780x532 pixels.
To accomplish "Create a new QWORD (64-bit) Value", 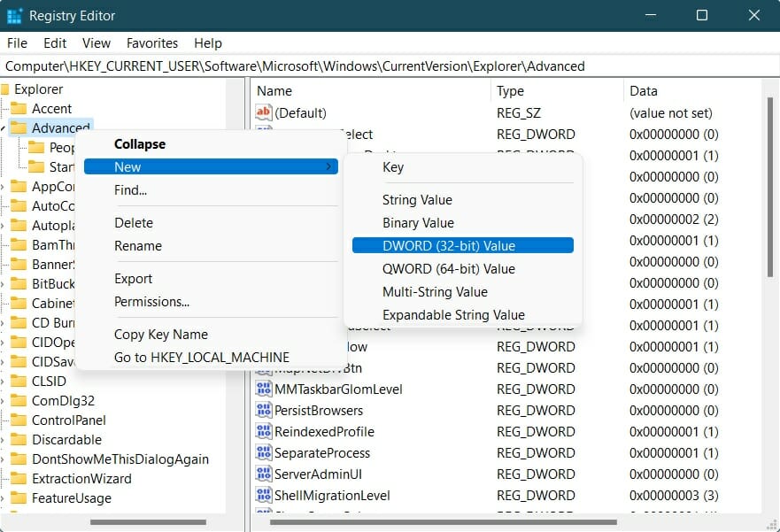I will click(463, 268).
